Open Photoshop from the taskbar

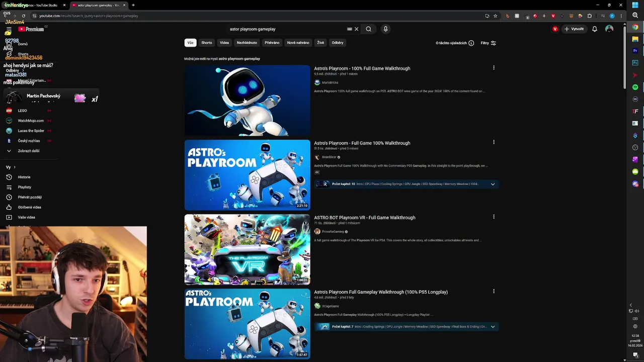point(635,63)
